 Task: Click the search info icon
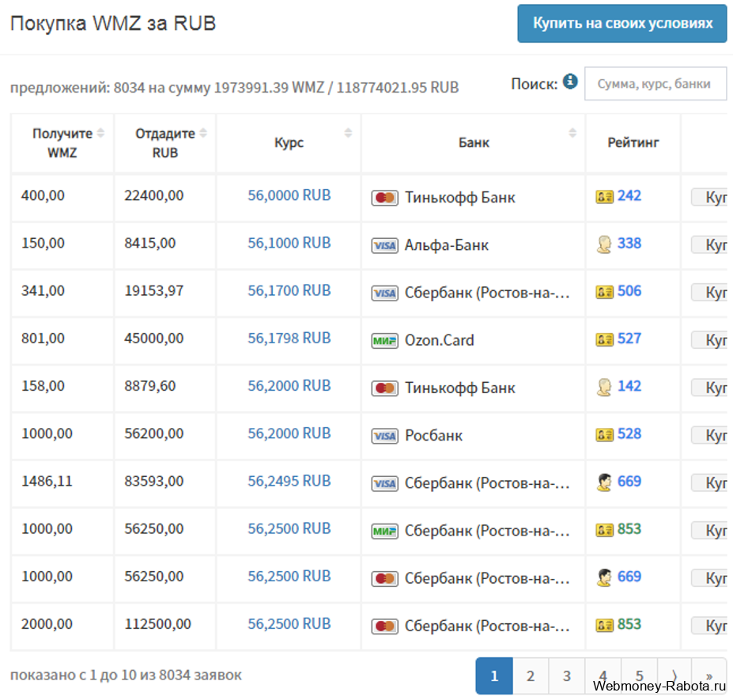pos(570,81)
